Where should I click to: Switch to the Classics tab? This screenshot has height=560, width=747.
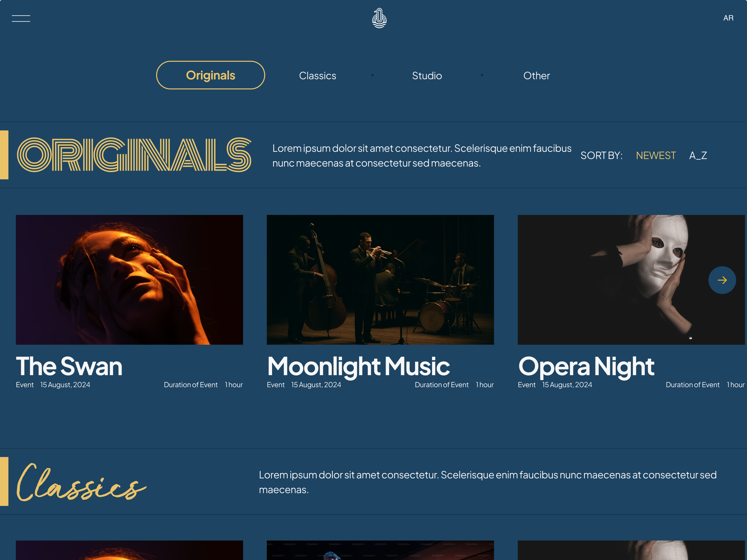(x=317, y=76)
